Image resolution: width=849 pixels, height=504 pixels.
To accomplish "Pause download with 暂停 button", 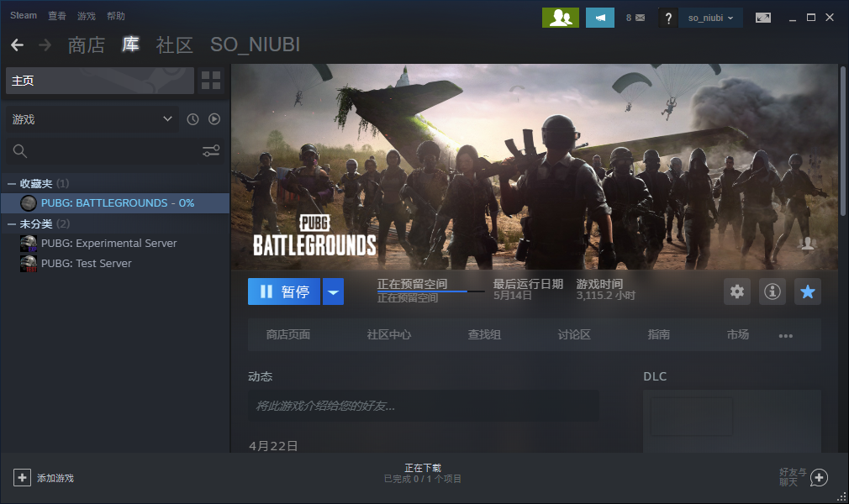I will click(x=284, y=291).
